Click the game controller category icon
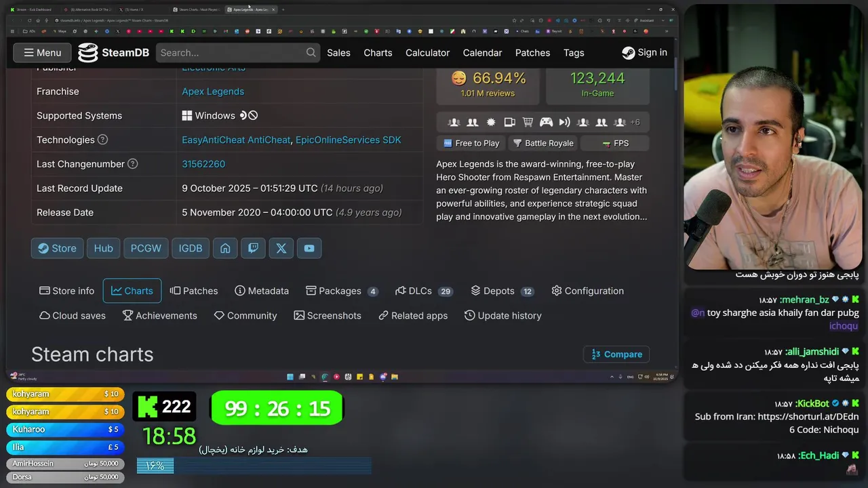Screen dimensions: 868x488 tap(546, 122)
